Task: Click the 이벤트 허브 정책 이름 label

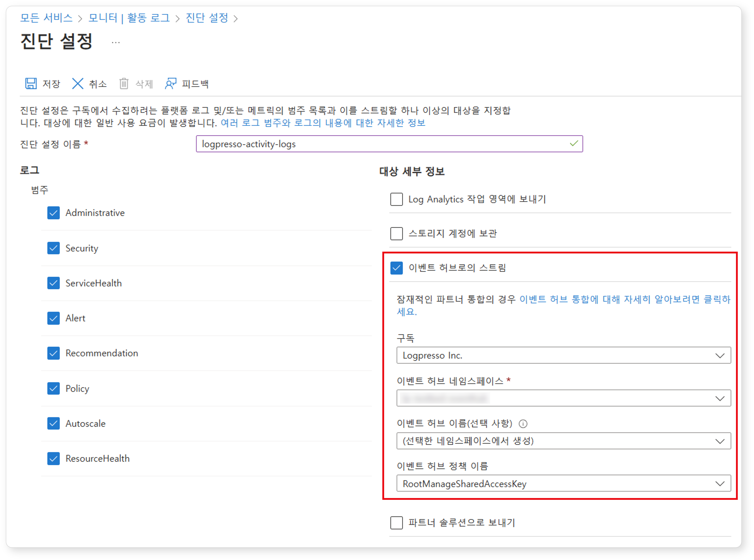Action: point(442,466)
